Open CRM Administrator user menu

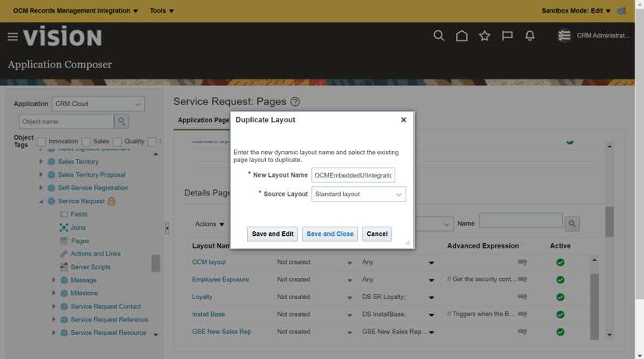[593, 36]
